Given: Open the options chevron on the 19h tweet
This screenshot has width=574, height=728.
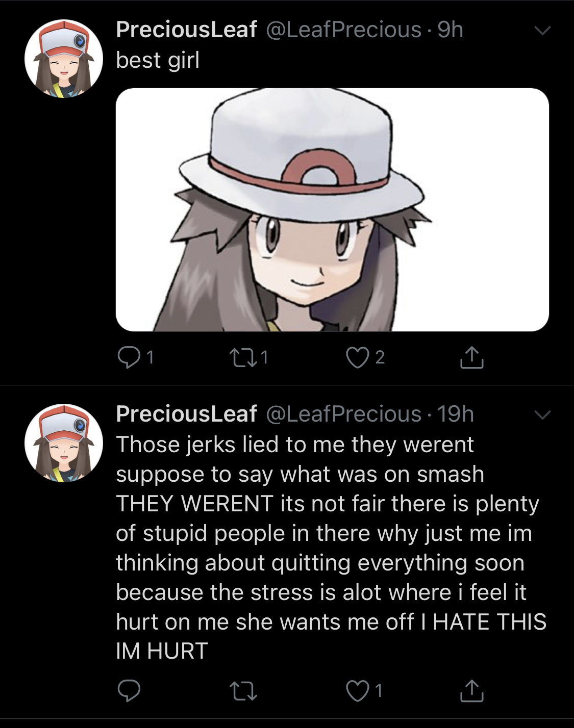Looking at the screenshot, I should pos(542,415).
